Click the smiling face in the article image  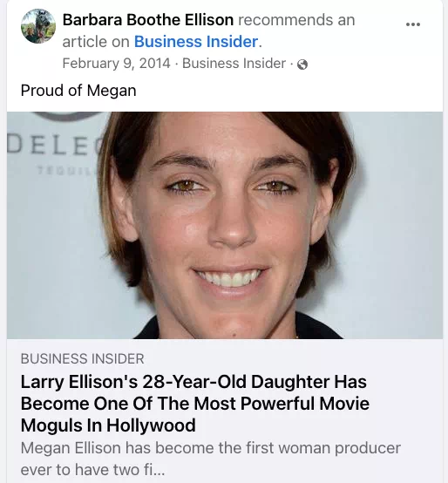pos(229,221)
